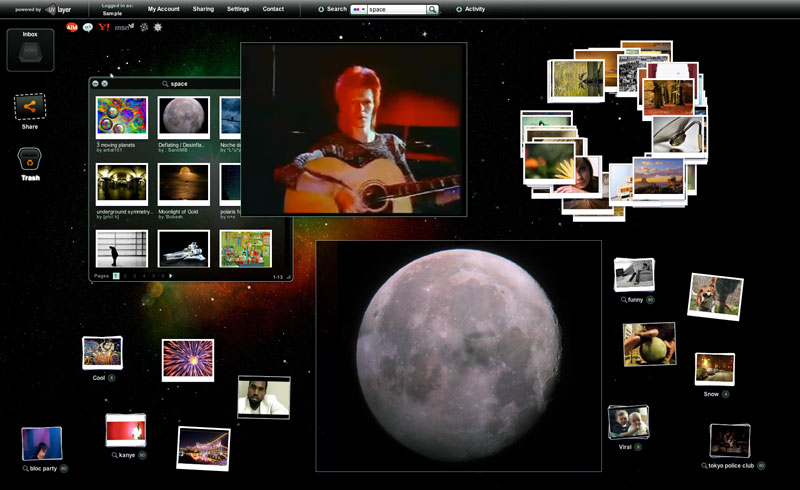Open the Cool photo stack
Viewport: 800px width, 490px height.
[x=103, y=353]
